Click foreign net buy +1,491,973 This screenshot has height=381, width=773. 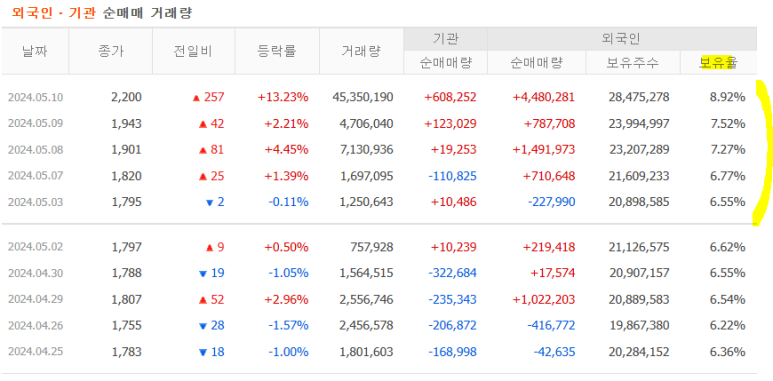(544, 150)
